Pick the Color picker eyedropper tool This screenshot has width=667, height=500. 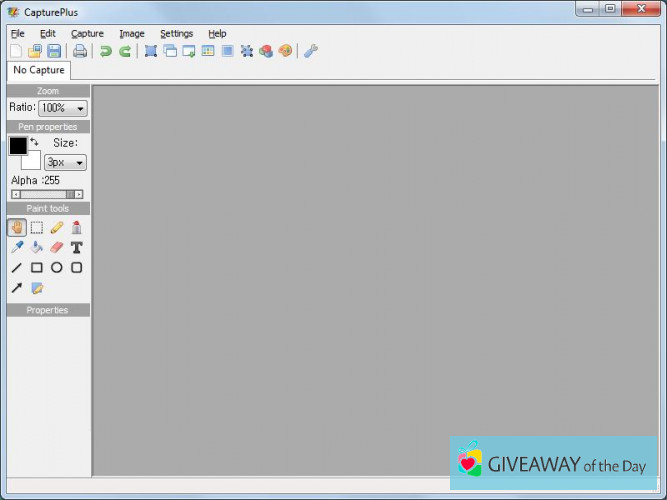point(17,248)
